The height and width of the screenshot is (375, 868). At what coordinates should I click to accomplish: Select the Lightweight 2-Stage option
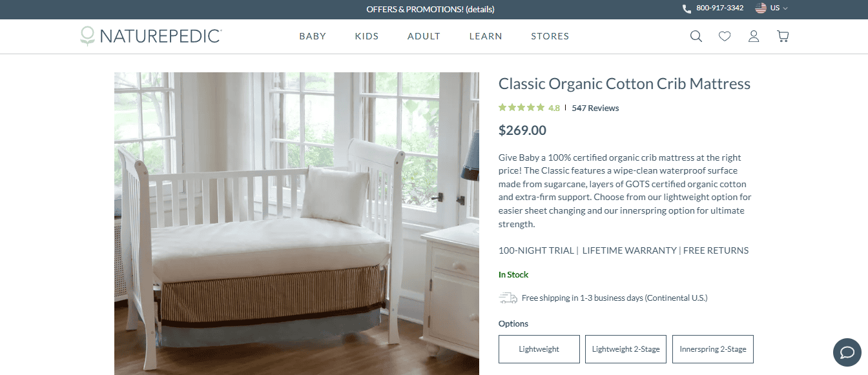626,349
